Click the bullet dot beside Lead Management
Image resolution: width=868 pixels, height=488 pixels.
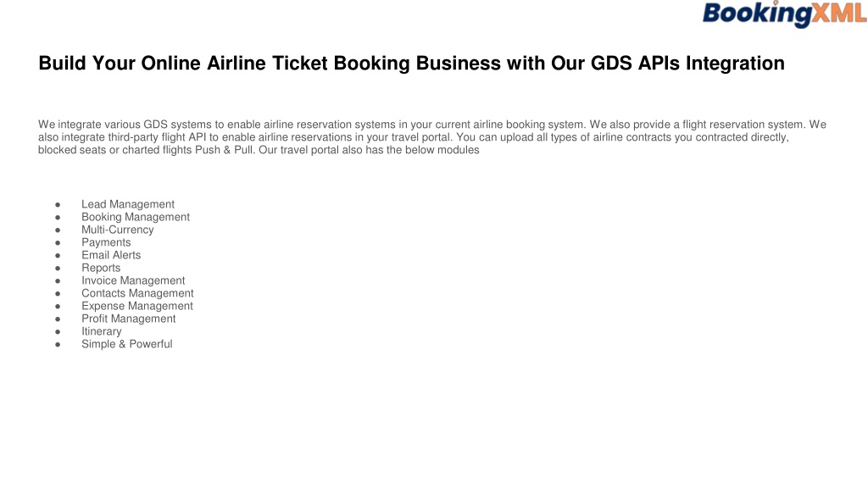coord(58,205)
